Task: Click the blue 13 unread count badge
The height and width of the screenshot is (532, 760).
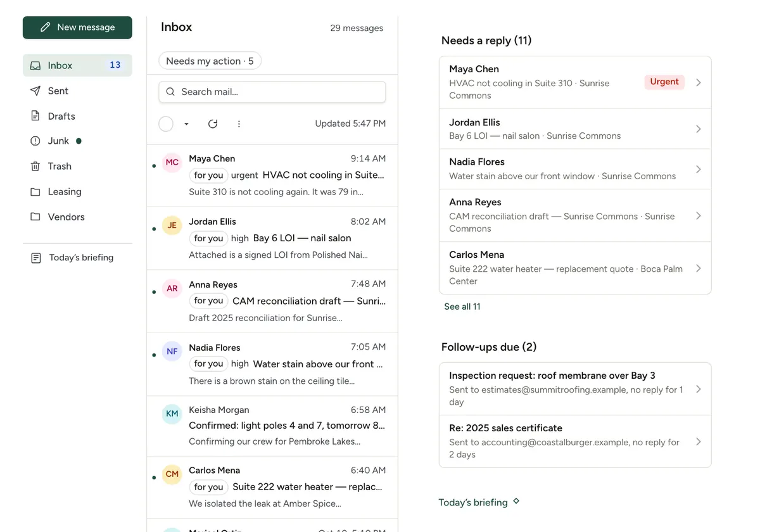Action: (115, 65)
